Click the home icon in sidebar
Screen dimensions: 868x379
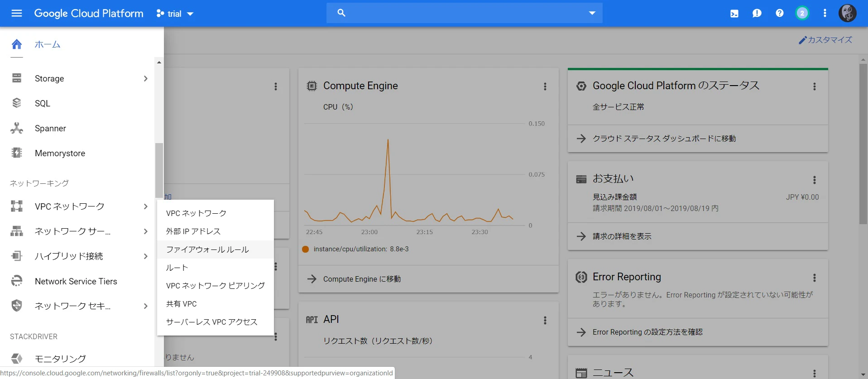[17, 44]
